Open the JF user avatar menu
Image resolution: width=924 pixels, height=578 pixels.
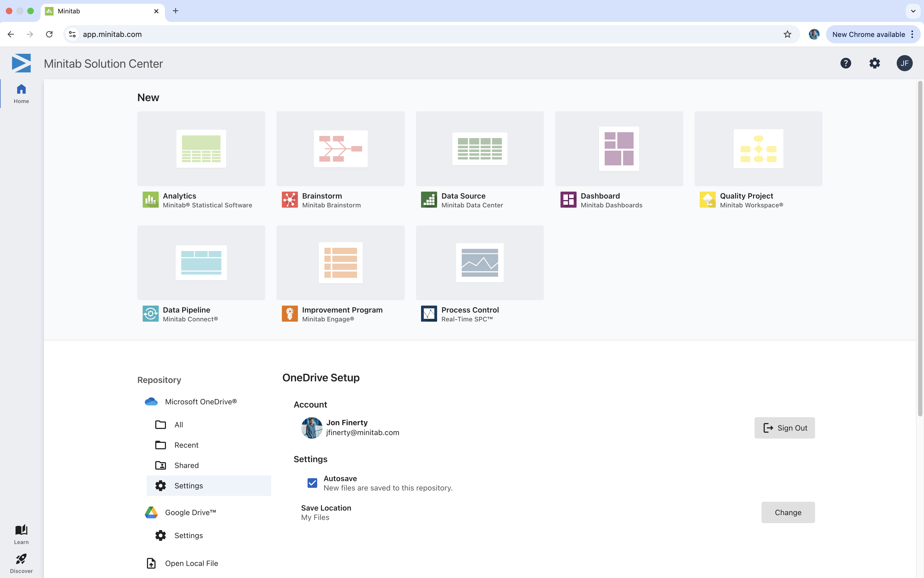pos(904,63)
